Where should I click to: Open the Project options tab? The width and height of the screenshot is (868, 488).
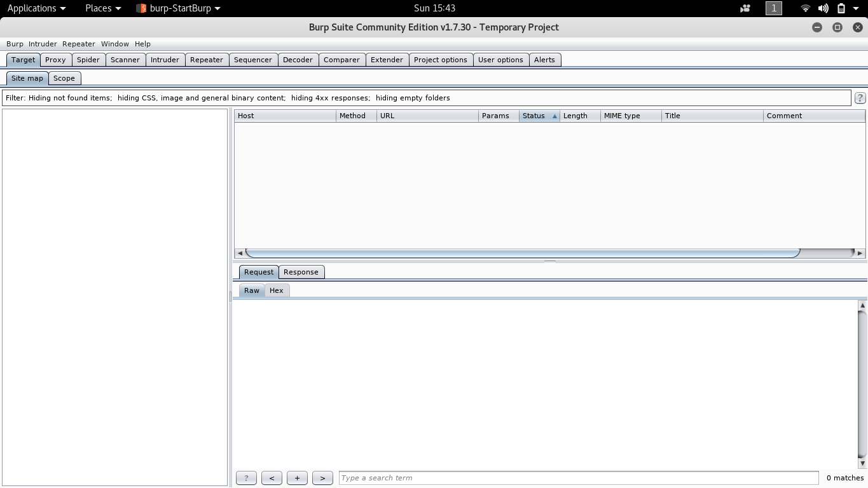(441, 60)
